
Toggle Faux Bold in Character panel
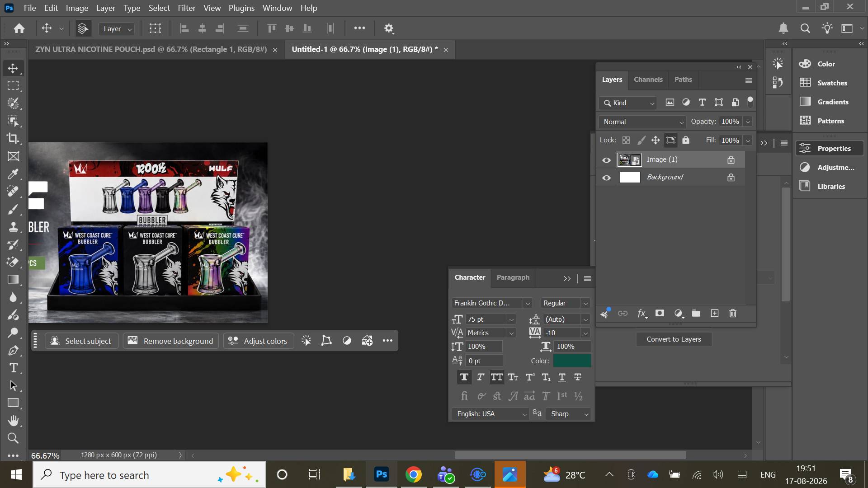[x=464, y=377]
